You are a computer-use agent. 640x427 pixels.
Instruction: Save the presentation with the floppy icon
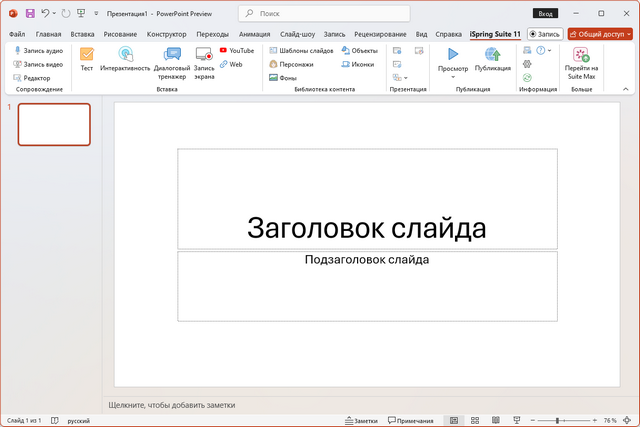(29, 14)
